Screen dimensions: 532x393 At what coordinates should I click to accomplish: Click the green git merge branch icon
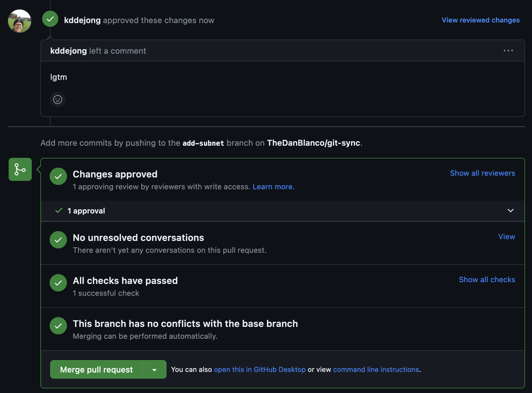point(20,169)
